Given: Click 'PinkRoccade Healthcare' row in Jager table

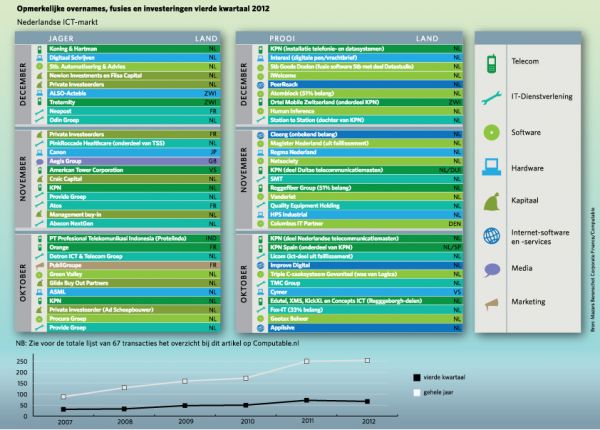Looking at the screenshot, I should click(x=134, y=143).
